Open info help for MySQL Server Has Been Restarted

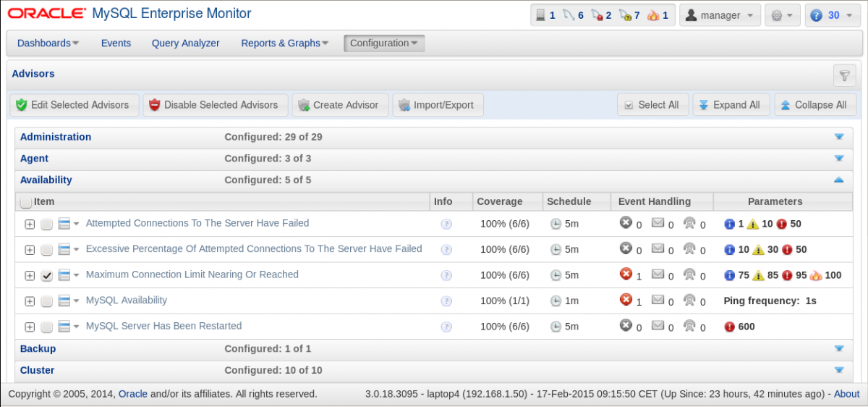446,327
